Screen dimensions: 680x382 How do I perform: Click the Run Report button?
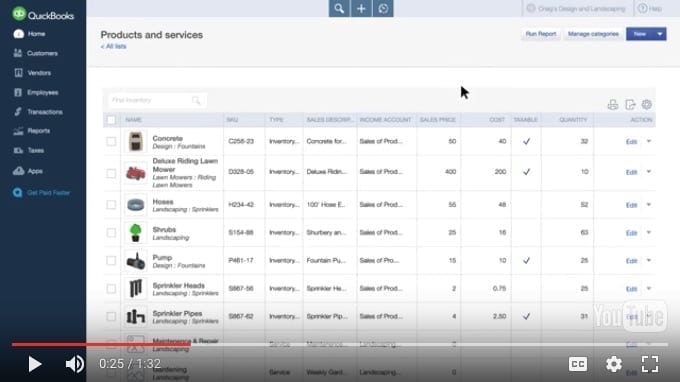[540, 34]
